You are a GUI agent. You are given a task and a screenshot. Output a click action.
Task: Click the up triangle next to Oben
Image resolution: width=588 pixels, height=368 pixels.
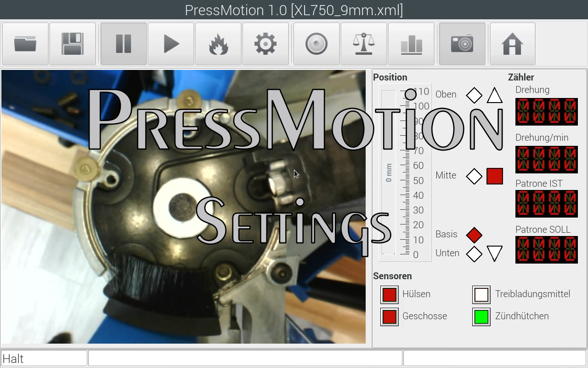[494, 96]
